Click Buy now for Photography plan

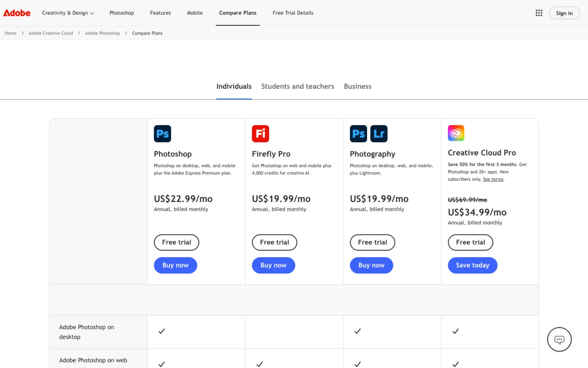[x=372, y=265]
